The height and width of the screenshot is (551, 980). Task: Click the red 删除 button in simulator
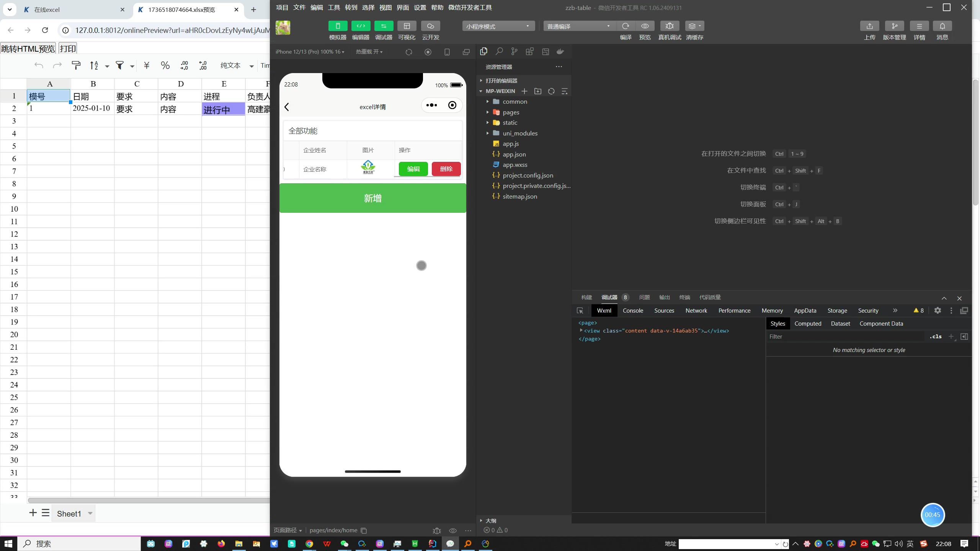(446, 169)
